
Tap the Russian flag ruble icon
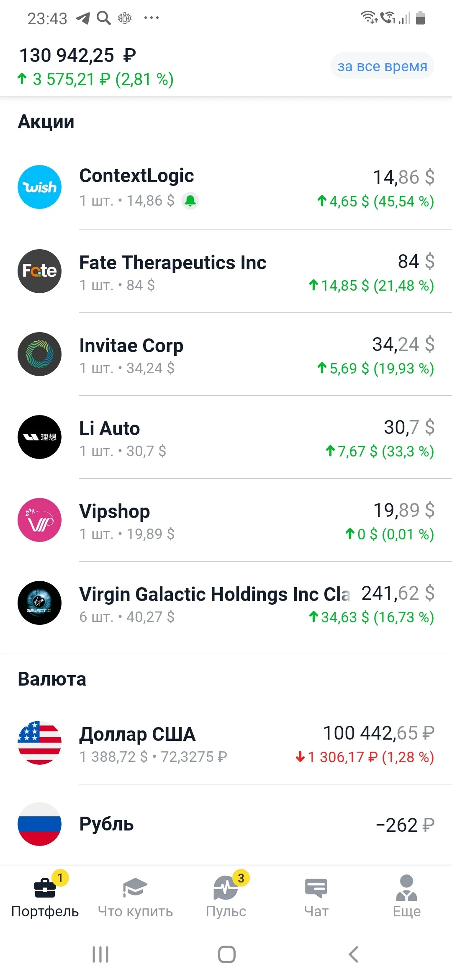click(40, 824)
